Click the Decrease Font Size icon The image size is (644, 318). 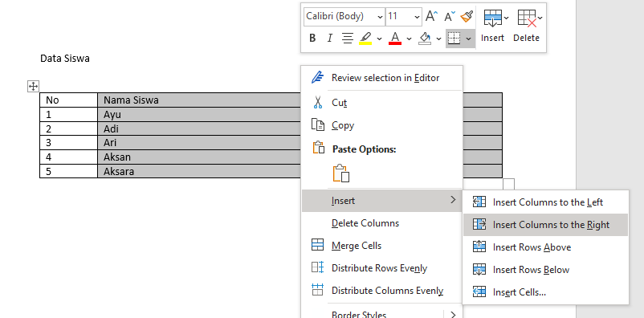coord(449,16)
